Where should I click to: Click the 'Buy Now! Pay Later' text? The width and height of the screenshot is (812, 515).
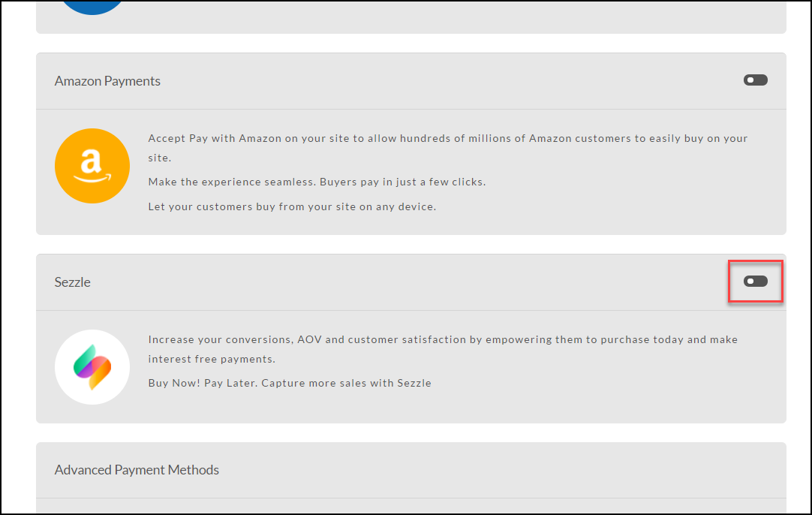(x=290, y=383)
